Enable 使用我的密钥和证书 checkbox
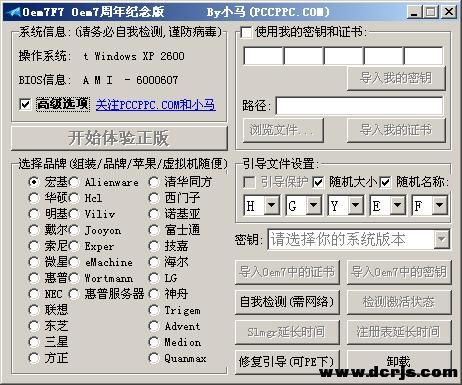Viewport: 462px width, 385px height. tap(246, 32)
